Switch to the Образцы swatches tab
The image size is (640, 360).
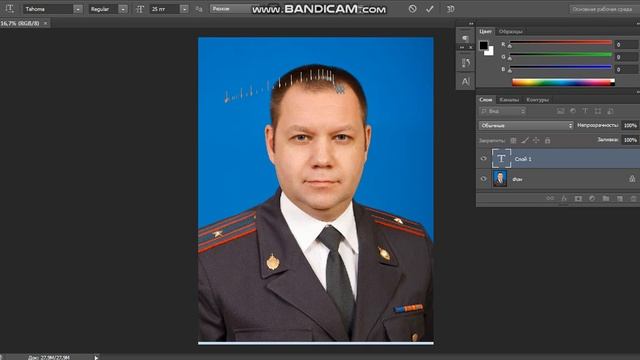[x=511, y=31]
